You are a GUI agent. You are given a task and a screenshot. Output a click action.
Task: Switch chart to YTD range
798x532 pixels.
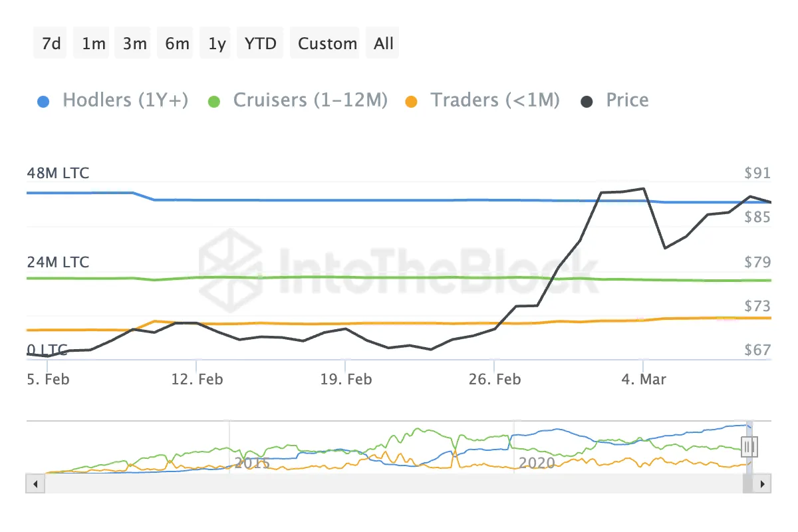tap(260, 44)
